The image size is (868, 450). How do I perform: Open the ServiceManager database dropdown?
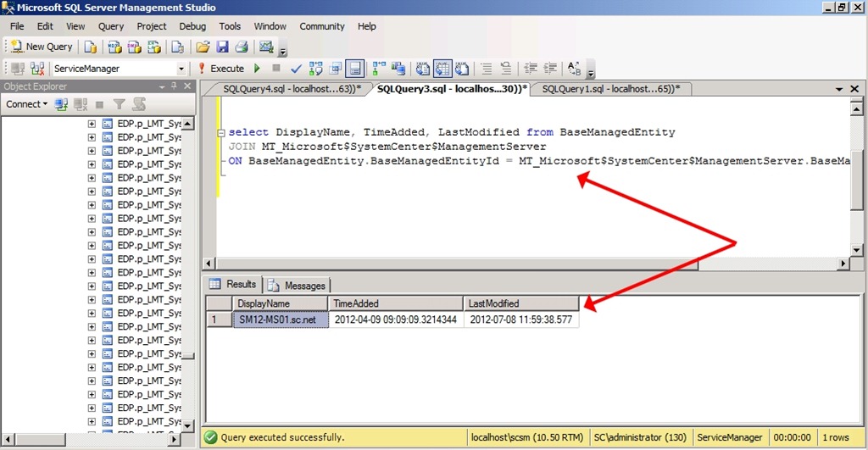(181, 69)
